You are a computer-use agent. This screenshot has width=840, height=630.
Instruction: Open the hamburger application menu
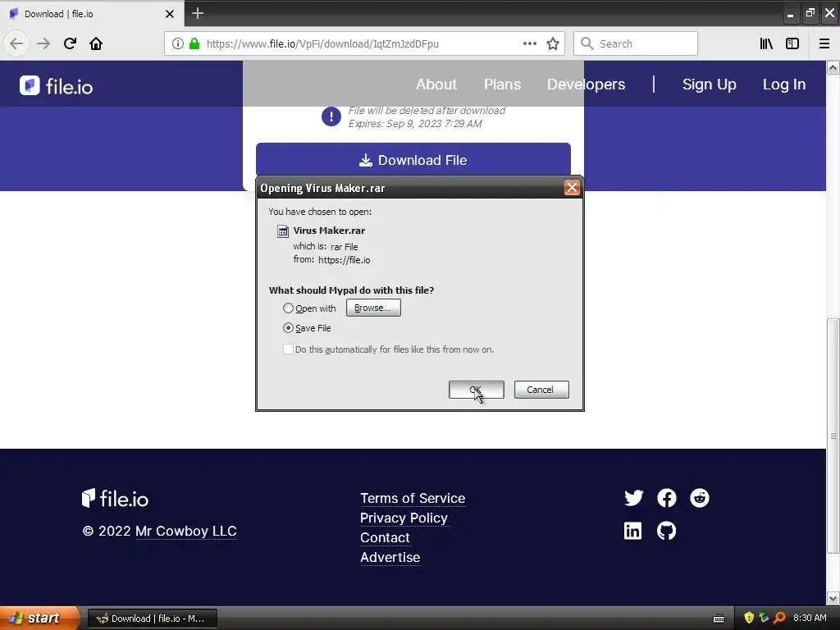click(x=824, y=43)
